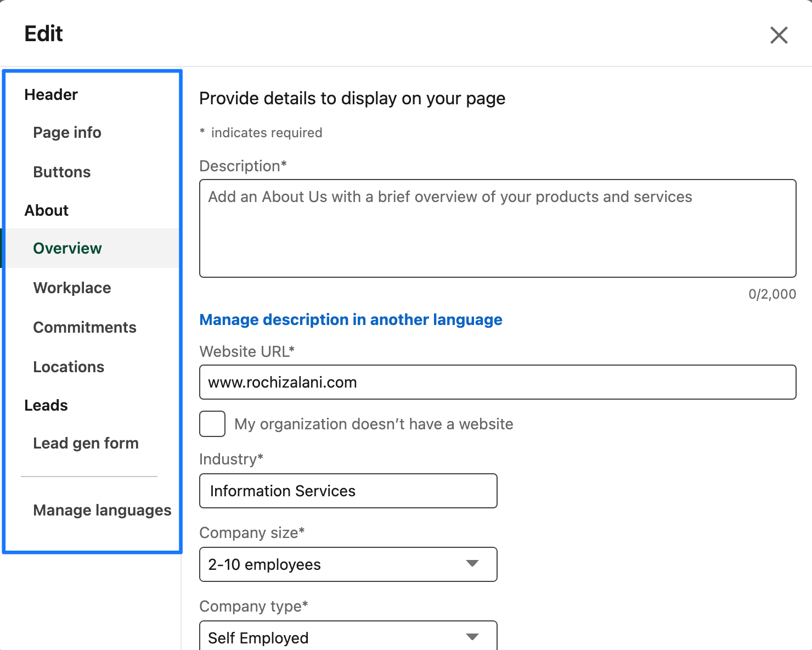The image size is (812, 650).
Task: Select the Lead gen form option
Action: (x=86, y=443)
